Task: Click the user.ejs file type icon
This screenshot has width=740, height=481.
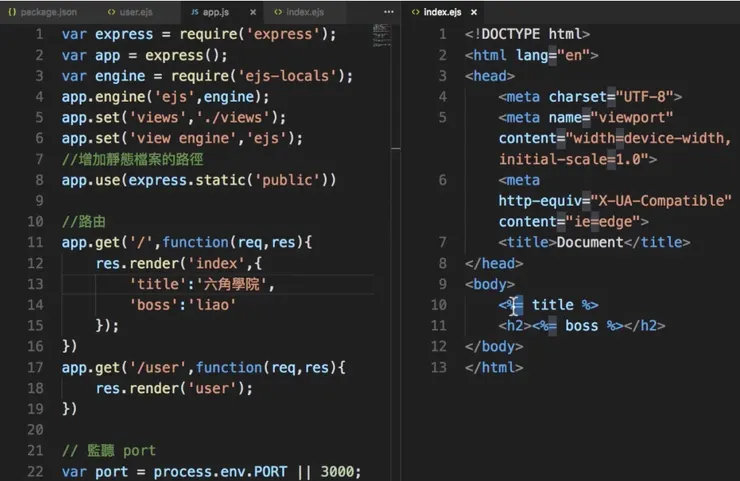Action: pos(111,12)
